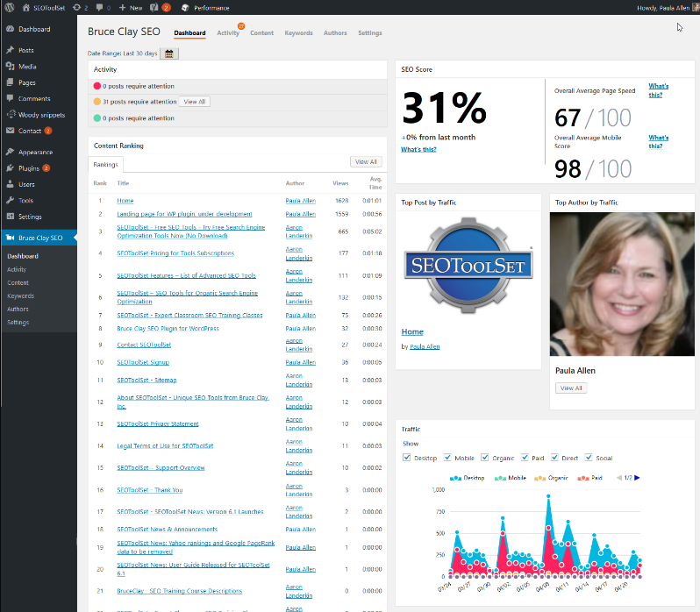Uncheck the Direct traffic checkbox
This screenshot has height=612, width=700.
(554, 457)
